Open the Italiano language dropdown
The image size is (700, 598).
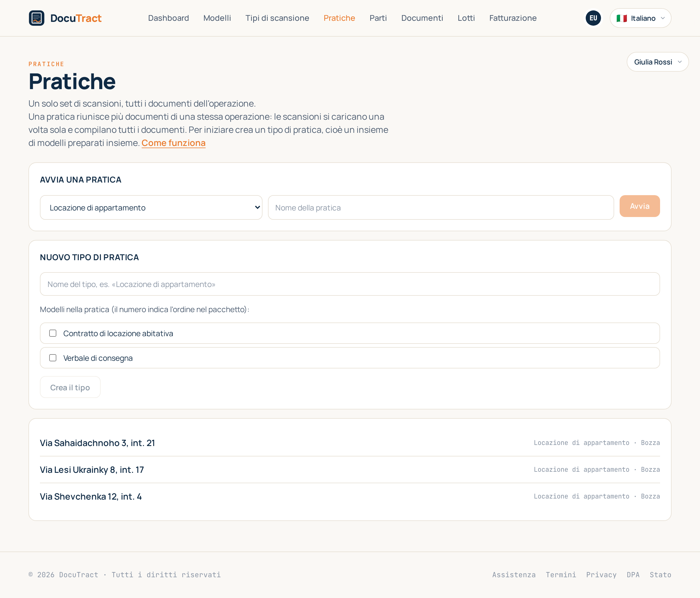click(640, 18)
